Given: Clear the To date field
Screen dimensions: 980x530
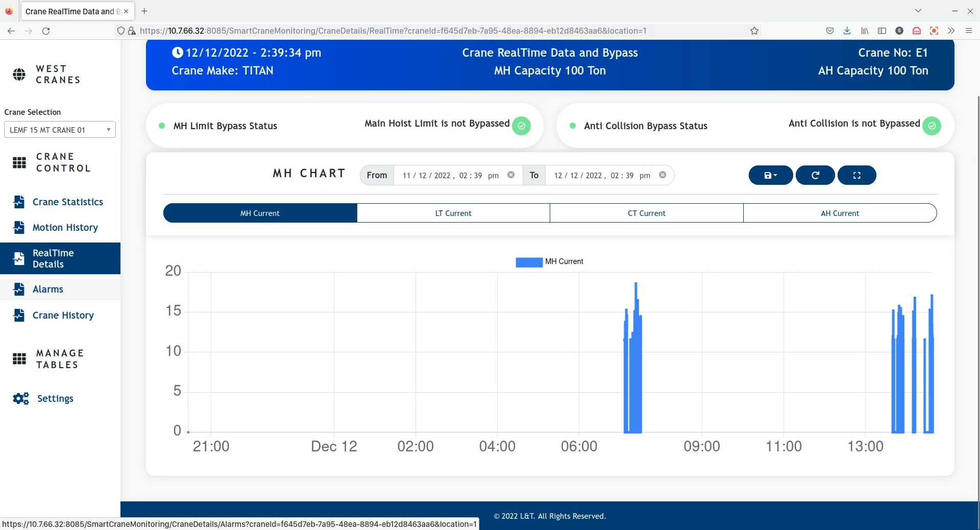Looking at the screenshot, I should (x=663, y=175).
